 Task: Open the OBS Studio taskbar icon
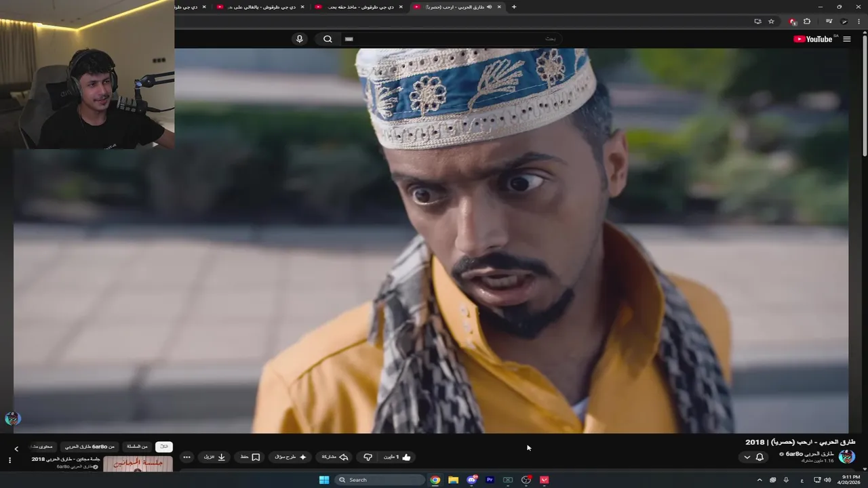526,480
